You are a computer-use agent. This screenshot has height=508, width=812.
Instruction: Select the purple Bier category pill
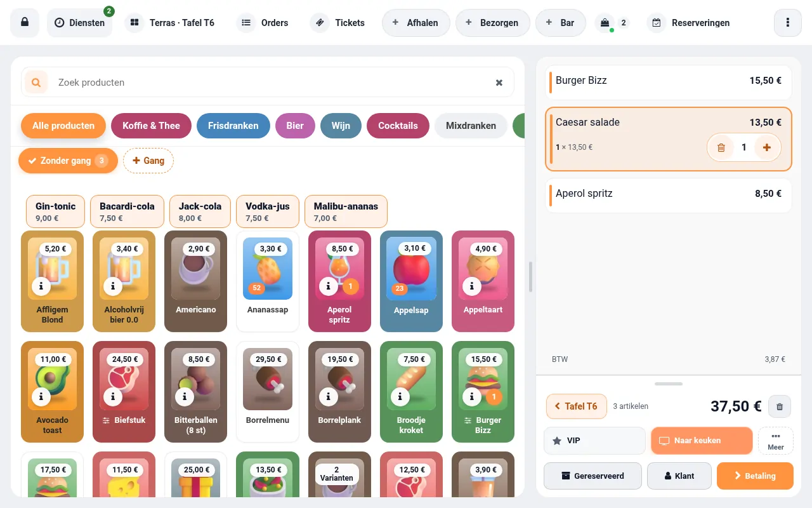pyautogui.click(x=295, y=126)
